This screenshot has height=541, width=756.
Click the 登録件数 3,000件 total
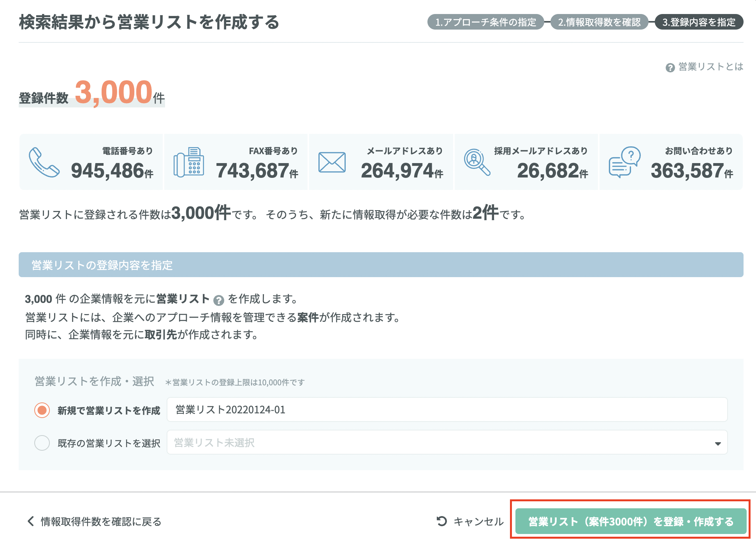coord(92,93)
